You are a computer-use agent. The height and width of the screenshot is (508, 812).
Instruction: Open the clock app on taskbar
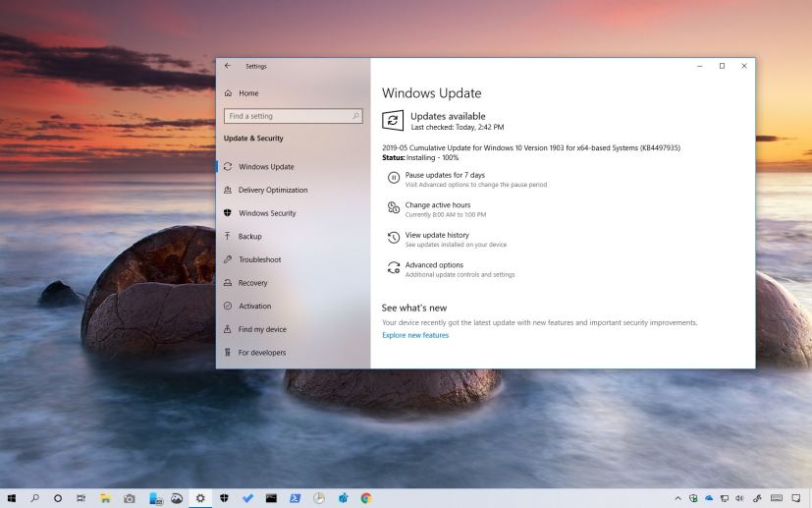(319, 498)
